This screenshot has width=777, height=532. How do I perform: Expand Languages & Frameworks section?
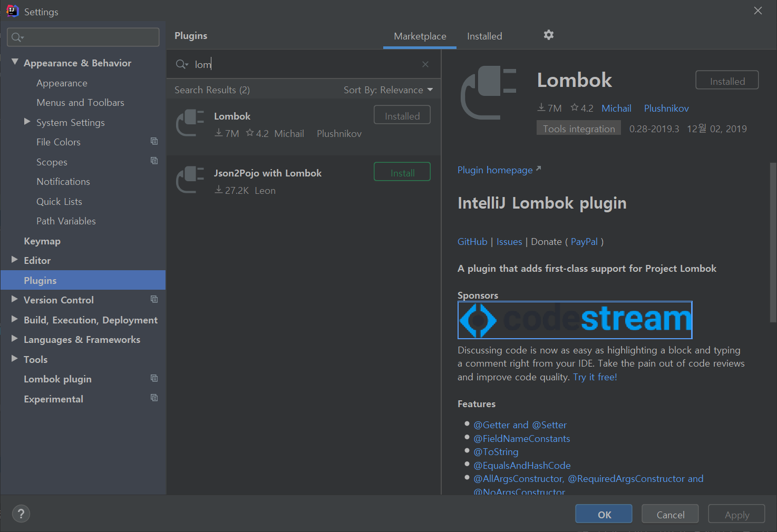(x=15, y=339)
